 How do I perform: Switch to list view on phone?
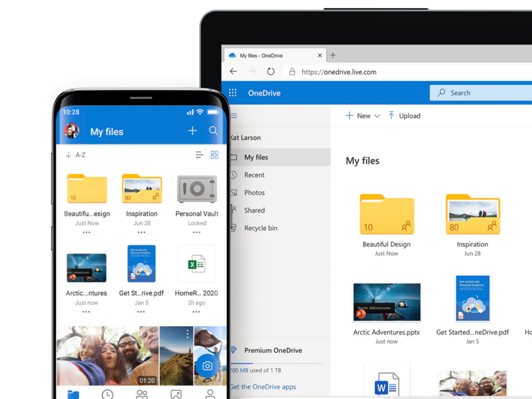click(199, 155)
